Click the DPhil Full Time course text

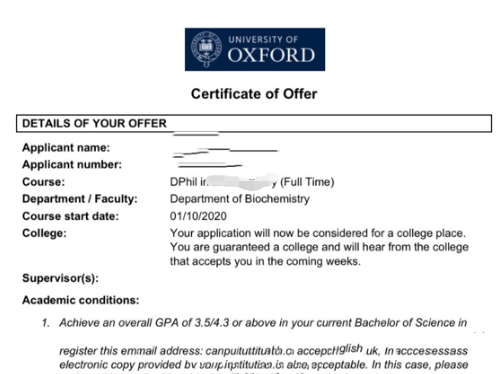click(x=252, y=182)
